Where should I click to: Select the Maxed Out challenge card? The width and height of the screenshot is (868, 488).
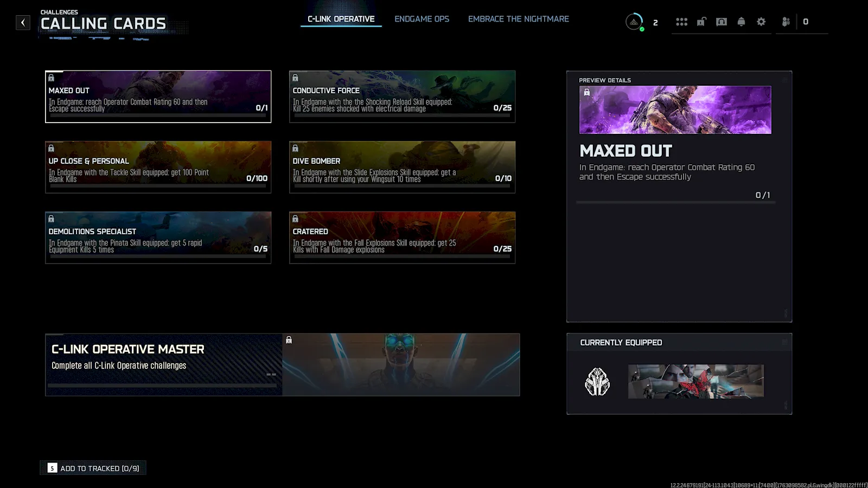pos(158,97)
